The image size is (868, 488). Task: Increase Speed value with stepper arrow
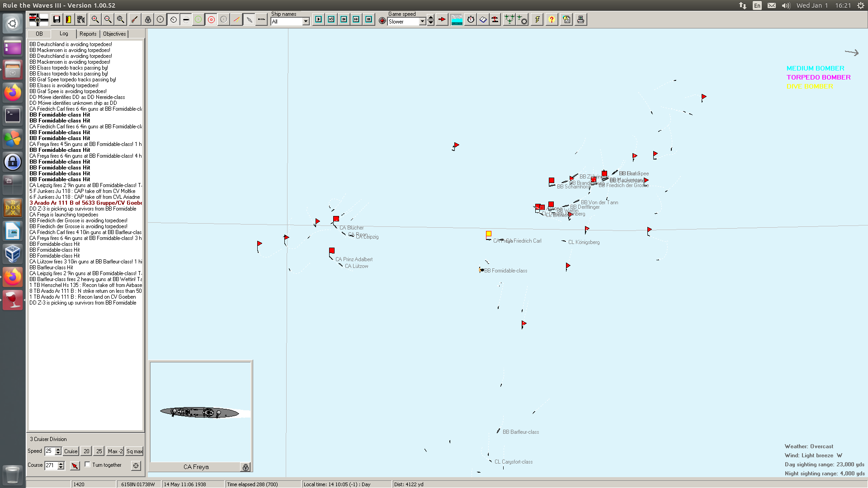pos(58,449)
